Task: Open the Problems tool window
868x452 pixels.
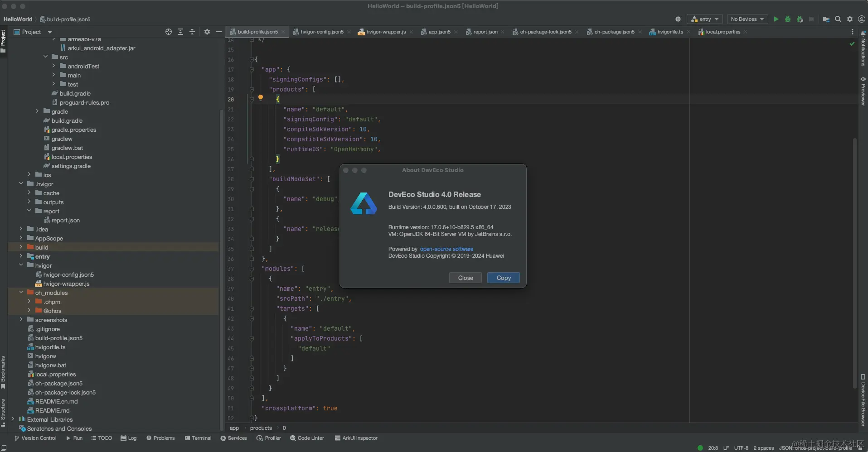Action: tap(160, 438)
